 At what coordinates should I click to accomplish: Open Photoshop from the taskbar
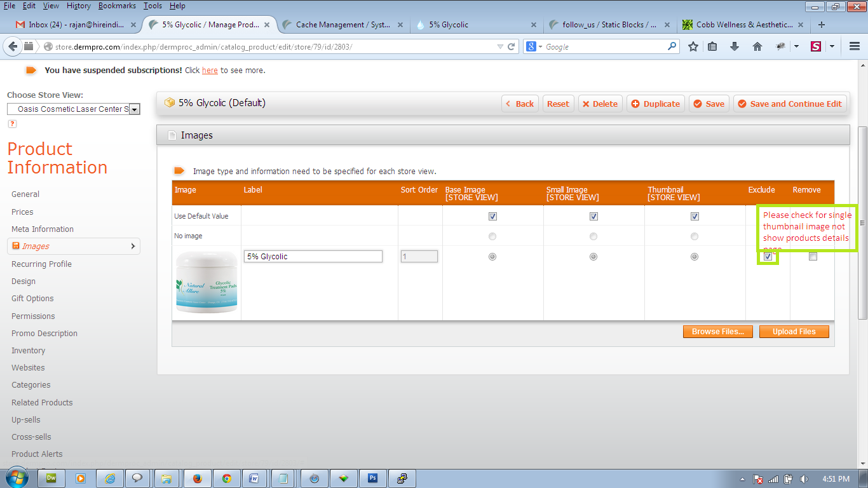(372, 478)
